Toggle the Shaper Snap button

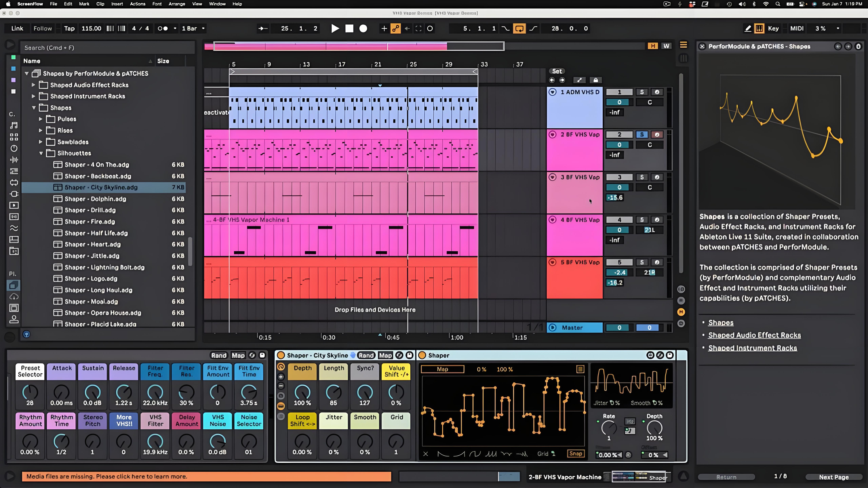[x=576, y=454]
